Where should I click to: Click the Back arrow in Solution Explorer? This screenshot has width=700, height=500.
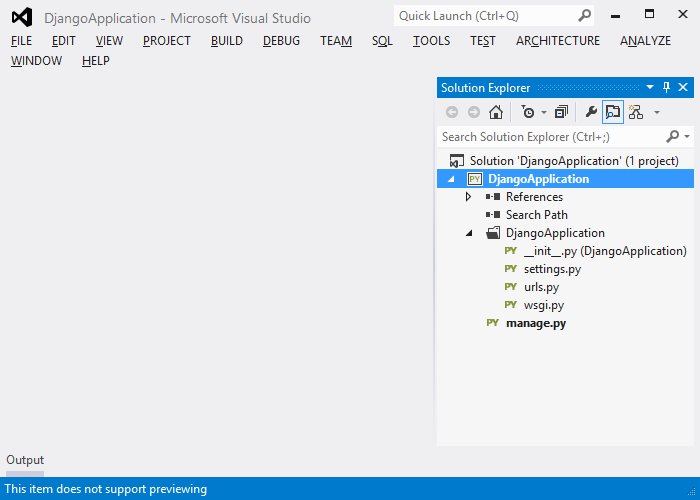tap(452, 112)
